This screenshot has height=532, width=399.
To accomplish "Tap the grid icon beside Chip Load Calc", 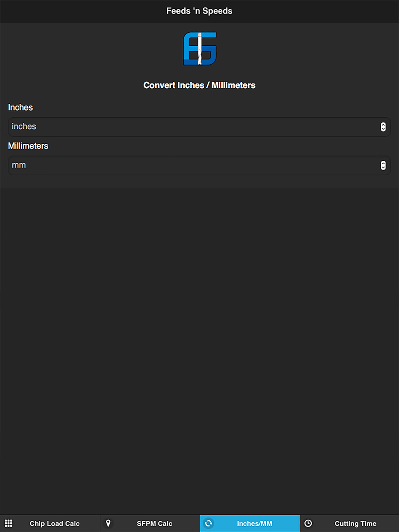I will coord(8,523).
